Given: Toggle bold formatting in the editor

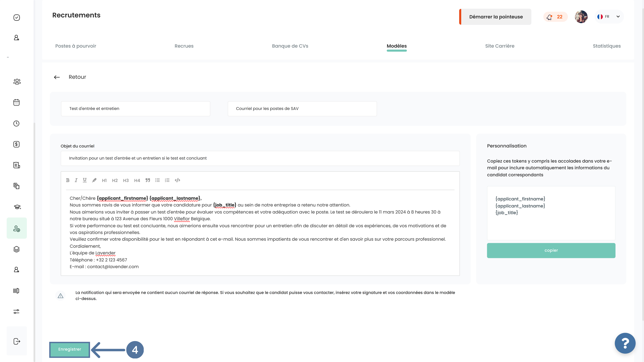Looking at the screenshot, I should (x=68, y=180).
